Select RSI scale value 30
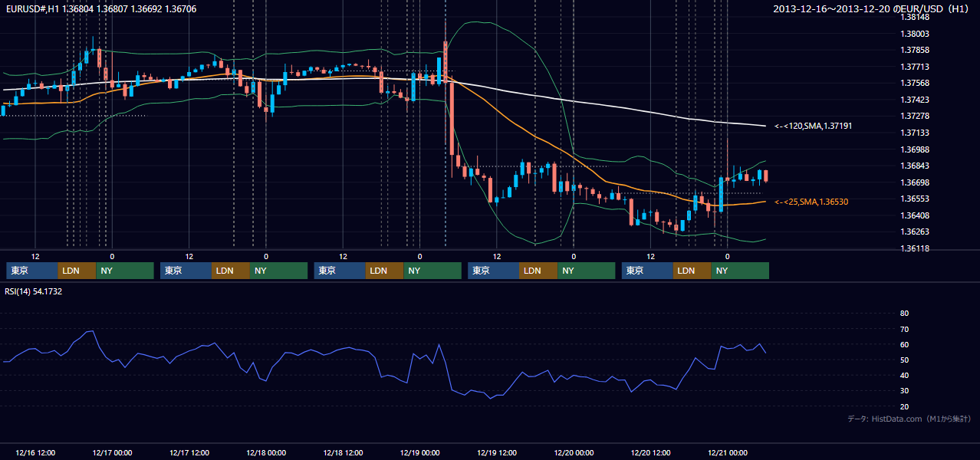The height and width of the screenshot is (460, 980). click(904, 391)
